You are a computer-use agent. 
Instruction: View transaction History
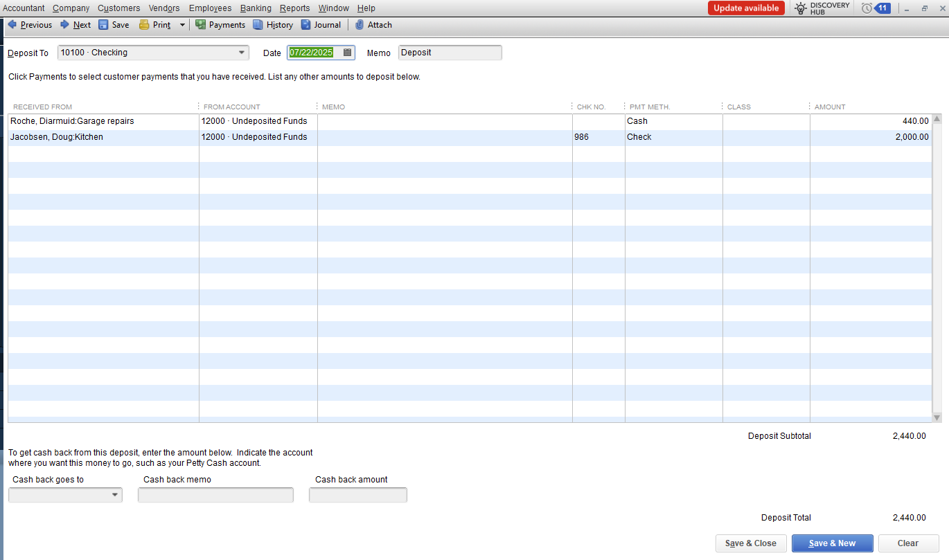point(273,25)
